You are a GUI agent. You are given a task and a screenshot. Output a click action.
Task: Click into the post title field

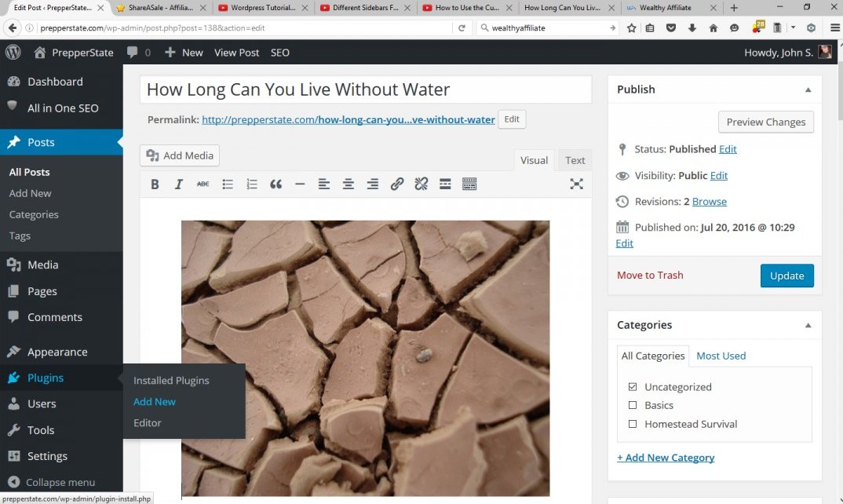(366, 89)
